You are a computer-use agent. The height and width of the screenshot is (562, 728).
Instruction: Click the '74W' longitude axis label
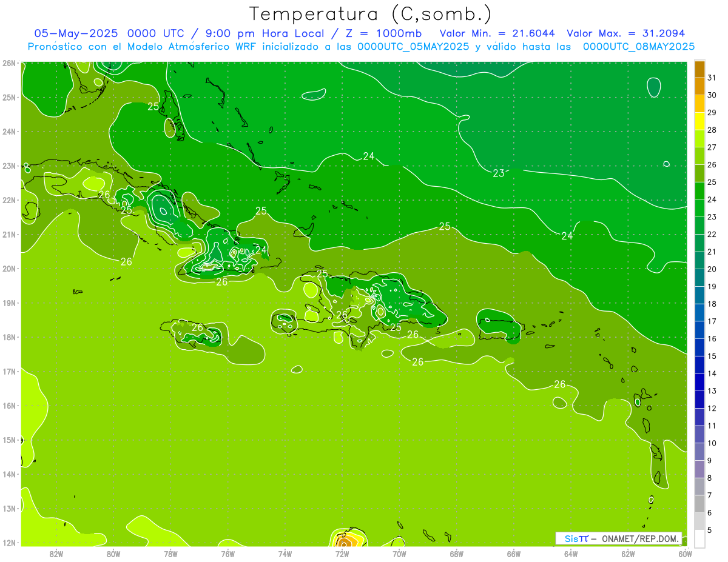[285, 554]
